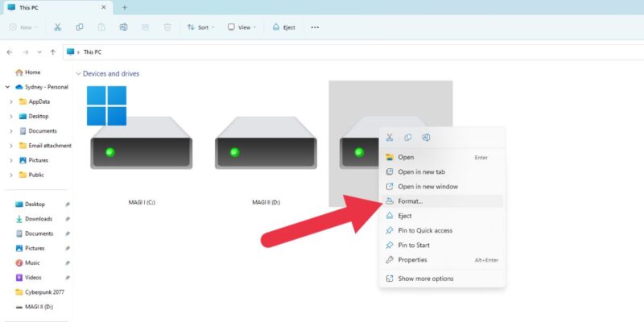Screen dimensions: 644x322
Task: Collapse the Sydney - Personal OneDrive node
Action: pos(7,87)
